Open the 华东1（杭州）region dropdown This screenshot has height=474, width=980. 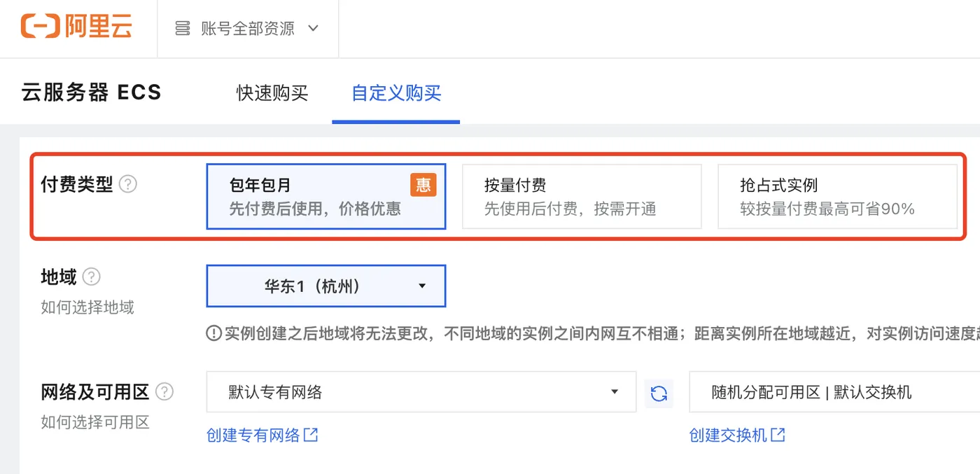(x=326, y=286)
